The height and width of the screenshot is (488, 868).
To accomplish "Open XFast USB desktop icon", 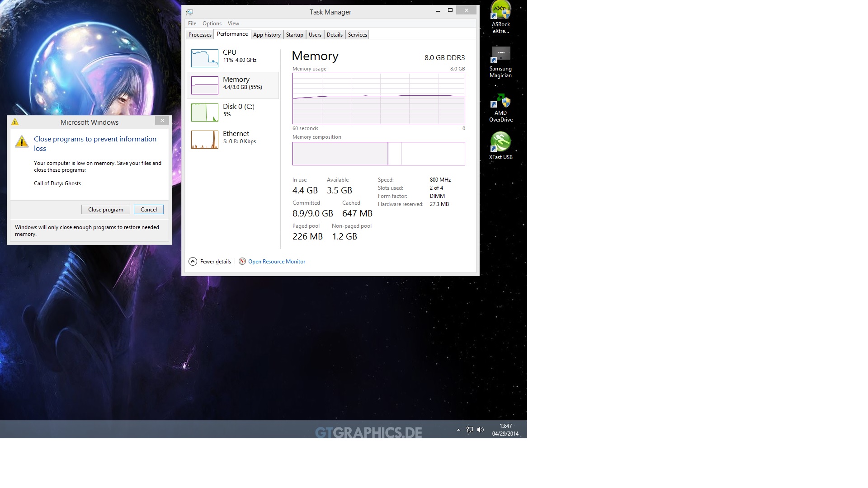I will point(501,142).
